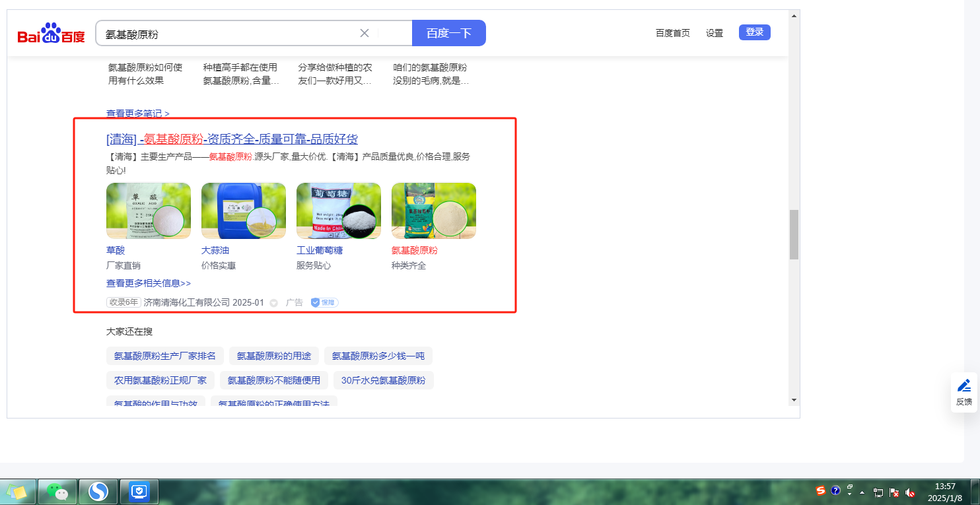Click the 工业葡萄糖 product thumbnail
This screenshot has height=505, width=980.
click(339, 211)
